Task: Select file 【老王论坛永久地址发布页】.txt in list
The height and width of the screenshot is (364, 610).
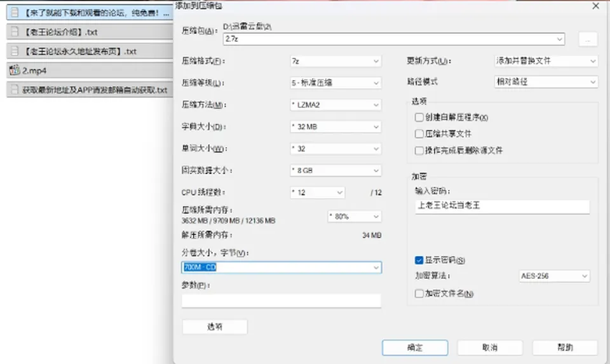Action: 90,51
